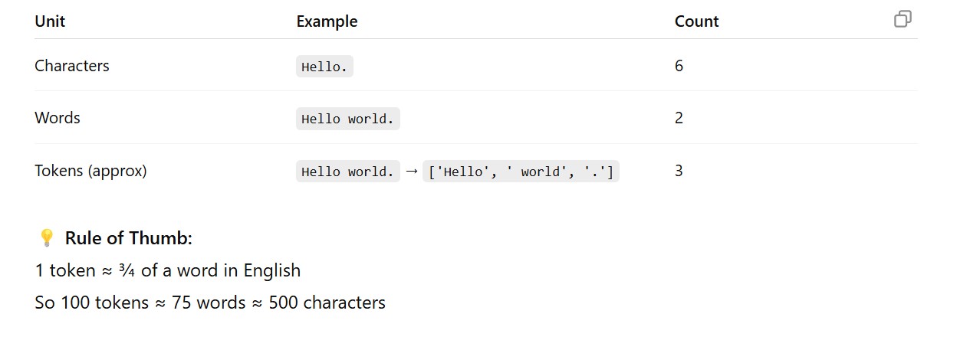Screen dimensions: 980x350
Task: Click the Words row label
Action: click(58, 118)
